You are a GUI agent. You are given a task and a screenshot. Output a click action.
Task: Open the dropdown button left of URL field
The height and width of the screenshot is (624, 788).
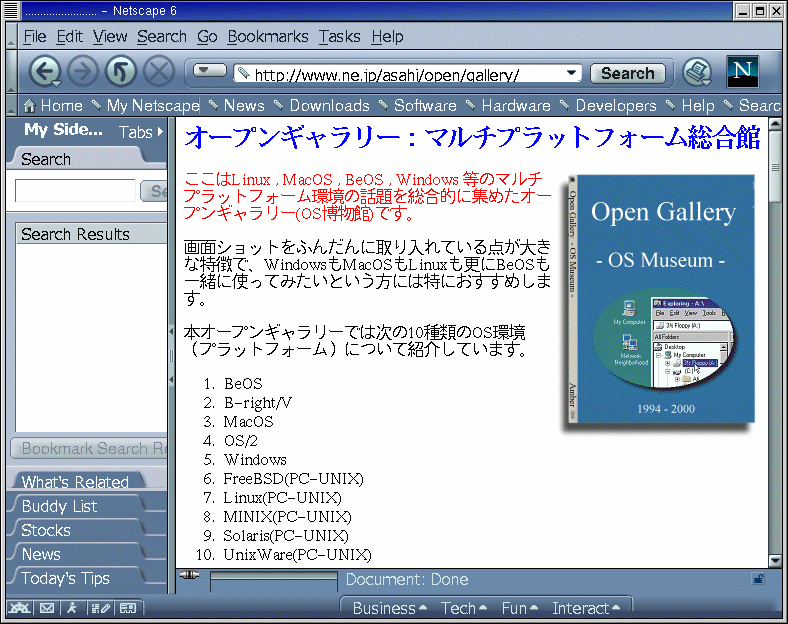(x=210, y=70)
